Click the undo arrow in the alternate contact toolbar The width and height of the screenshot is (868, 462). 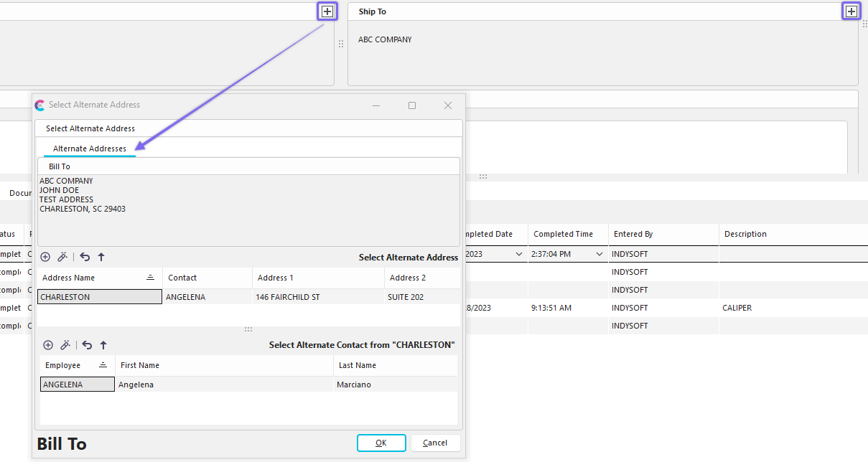coord(87,345)
